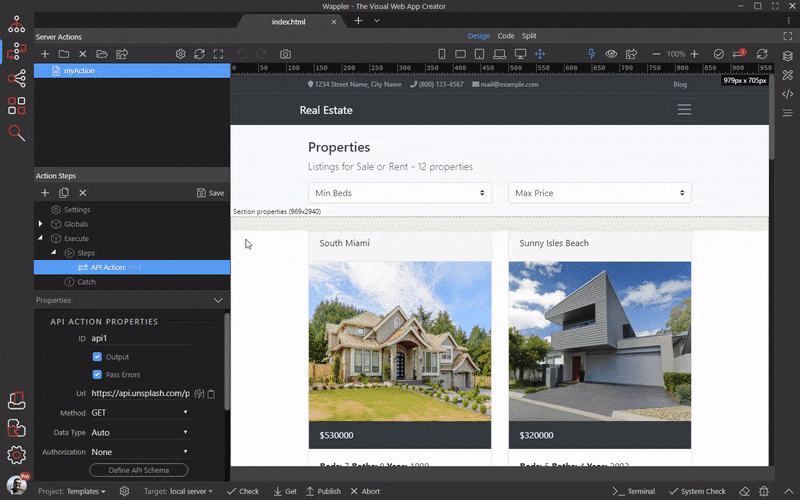800x500 pixels.
Task: Select the desktop monitor viewport icon
Action: click(520, 53)
